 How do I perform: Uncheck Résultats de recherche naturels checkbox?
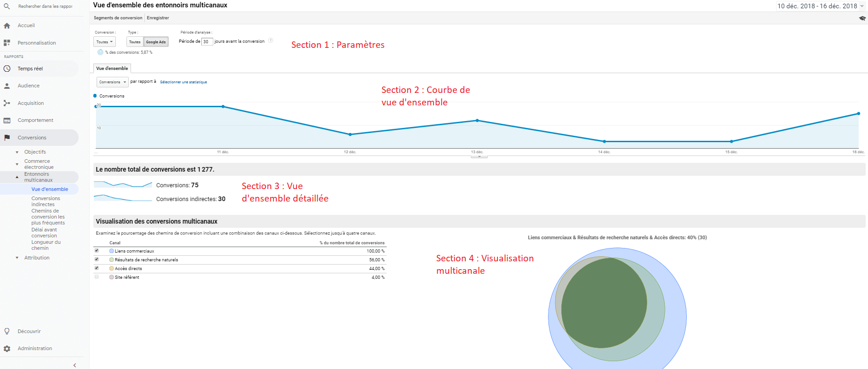click(97, 259)
